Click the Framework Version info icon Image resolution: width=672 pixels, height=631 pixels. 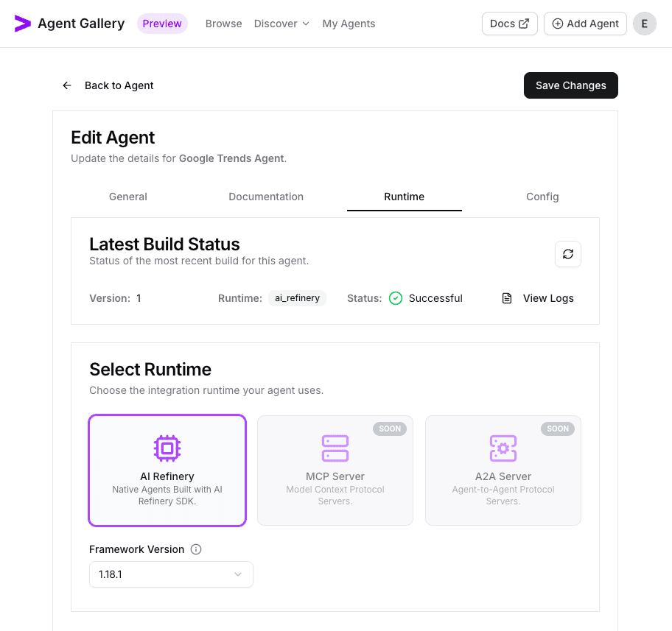click(196, 549)
